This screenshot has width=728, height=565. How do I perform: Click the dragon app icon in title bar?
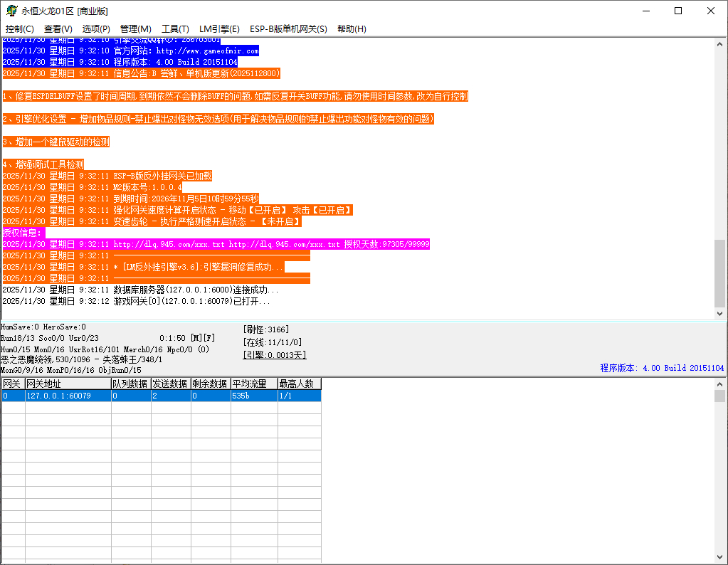pyautogui.click(x=11, y=11)
